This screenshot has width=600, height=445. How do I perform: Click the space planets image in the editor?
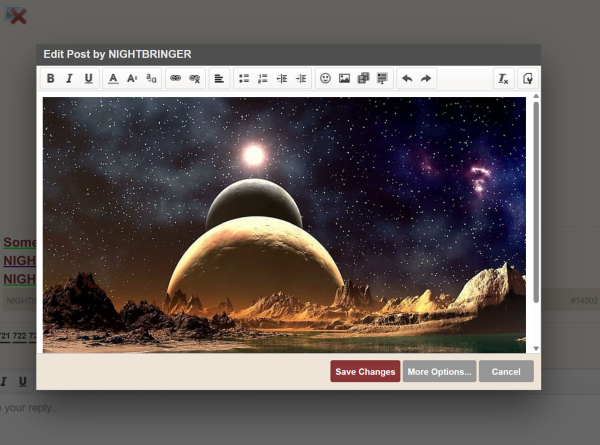point(284,224)
